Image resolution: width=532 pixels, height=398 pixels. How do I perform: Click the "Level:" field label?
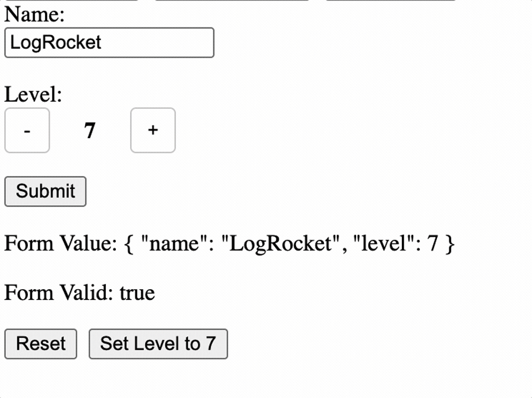[x=33, y=95]
